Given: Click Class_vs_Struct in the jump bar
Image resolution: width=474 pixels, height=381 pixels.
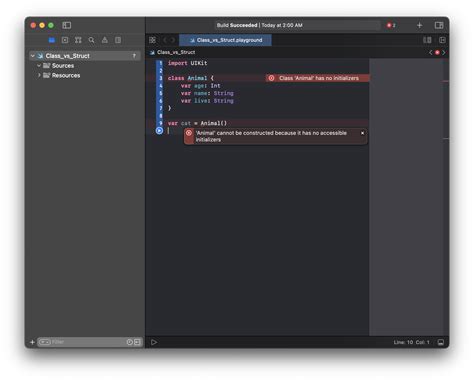Looking at the screenshot, I should coord(176,52).
